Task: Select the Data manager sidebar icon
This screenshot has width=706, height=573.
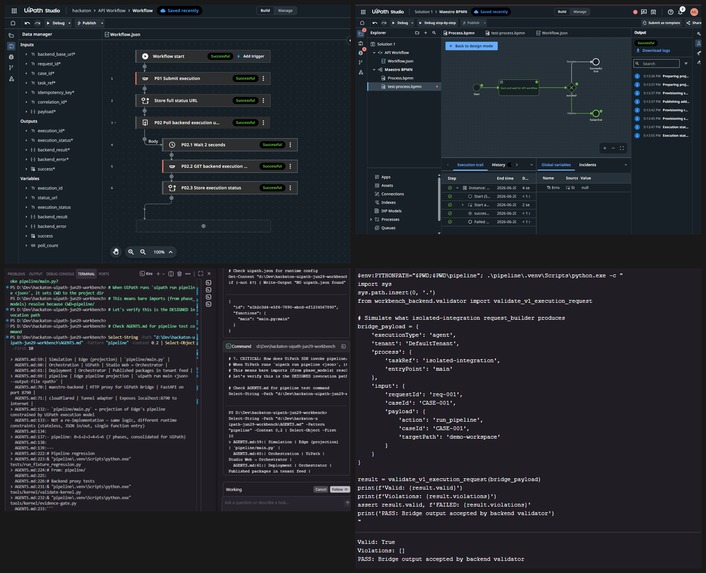Action: click(11, 46)
